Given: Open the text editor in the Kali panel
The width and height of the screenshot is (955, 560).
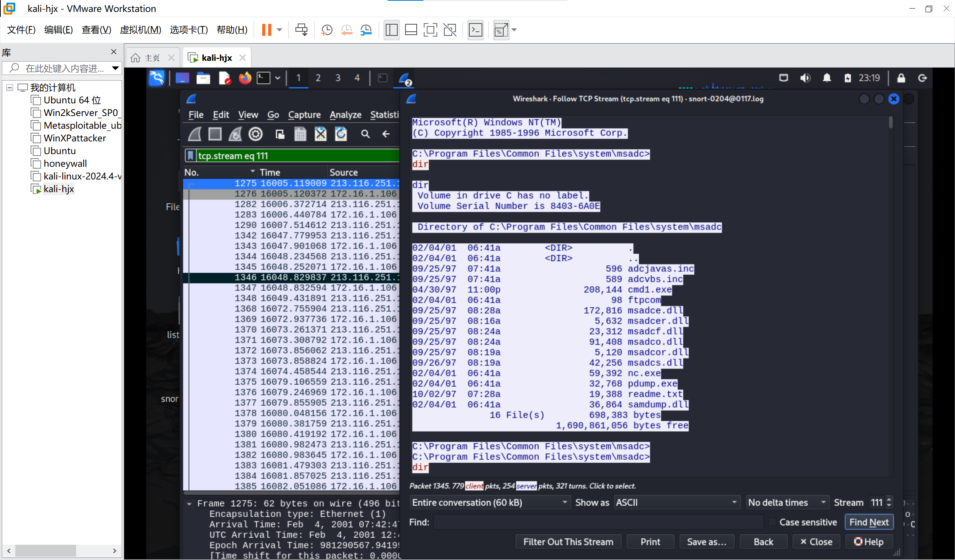Looking at the screenshot, I should (224, 78).
